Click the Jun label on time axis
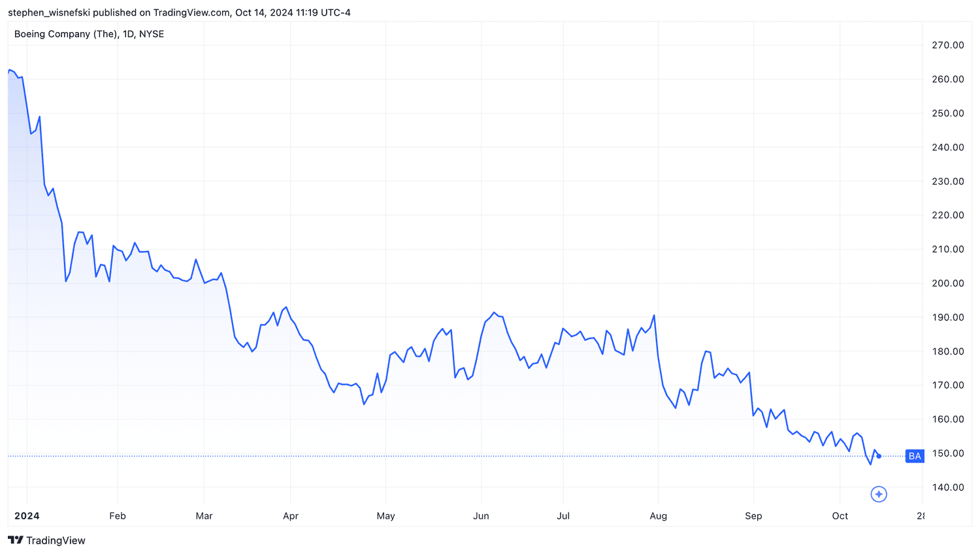Viewport: 980px width, 554px height. pos(481,515)
